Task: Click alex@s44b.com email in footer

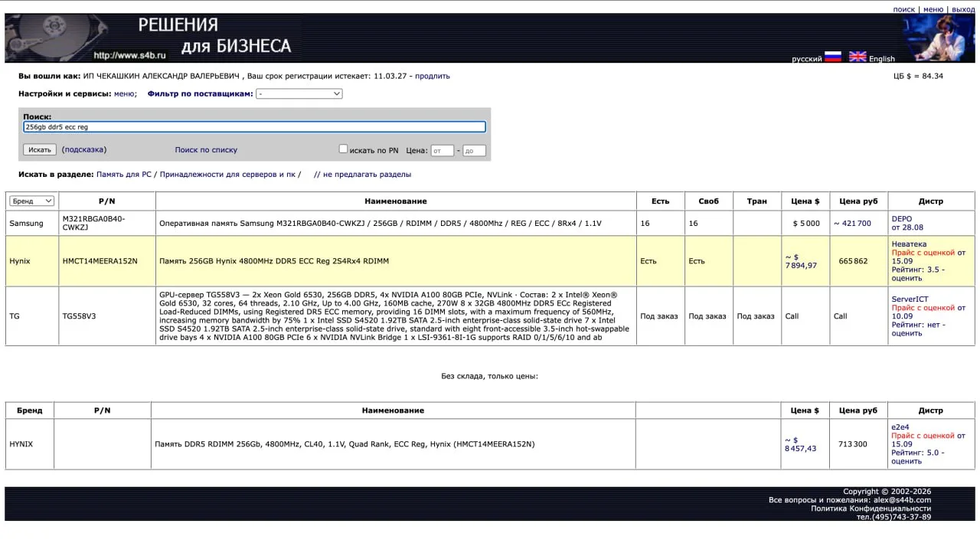Action: coord(903,500)
